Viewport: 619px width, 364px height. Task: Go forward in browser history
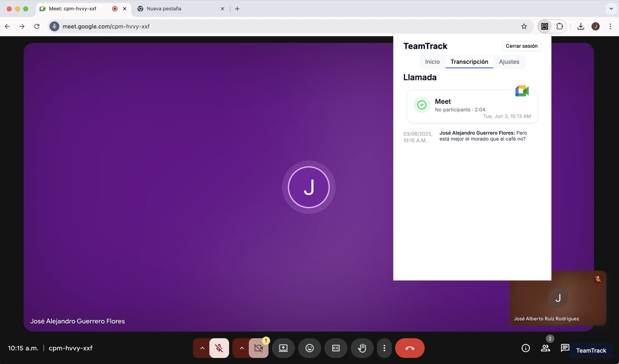coord(22,26)
